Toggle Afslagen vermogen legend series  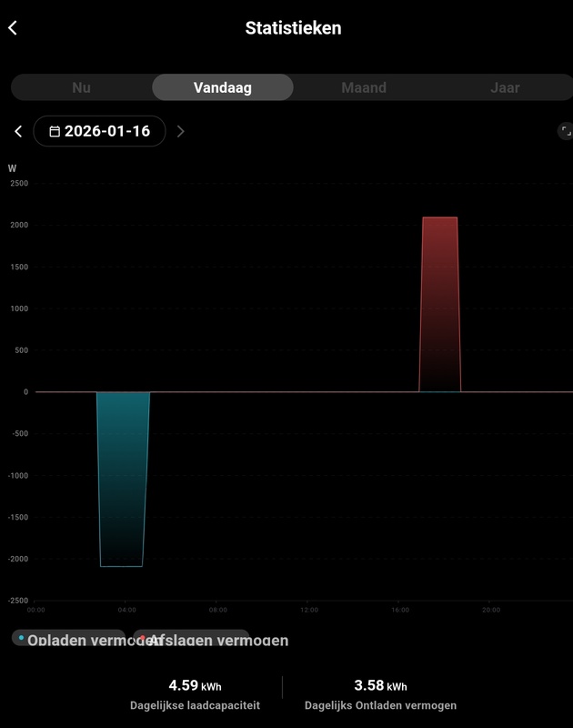[191, 639]
